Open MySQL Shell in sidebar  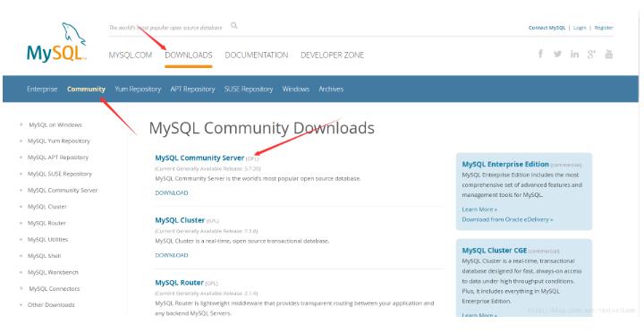pos(44,256)
